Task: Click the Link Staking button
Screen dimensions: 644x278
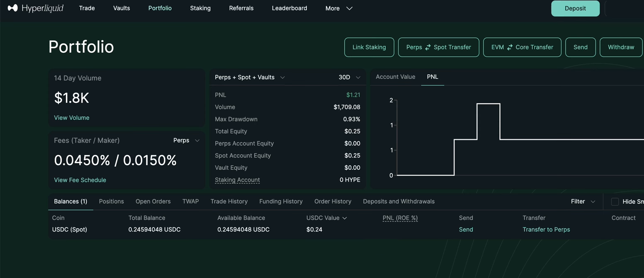Action: click(x=369, y=47)
